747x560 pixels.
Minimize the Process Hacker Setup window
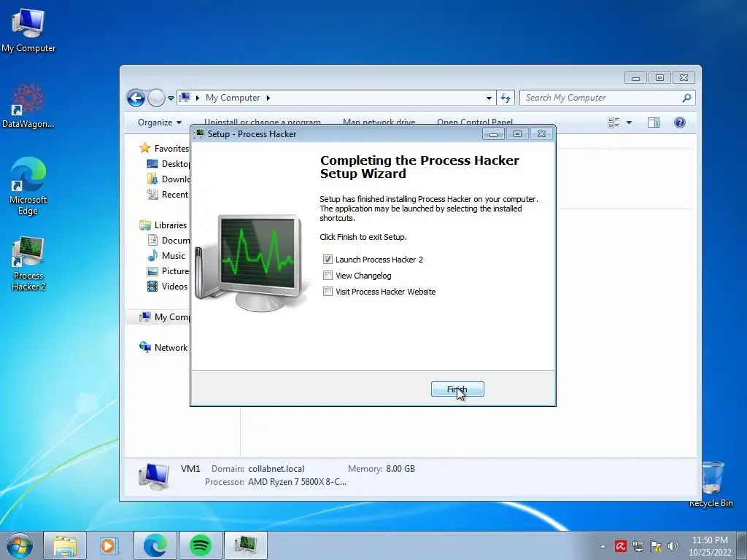[494, 134]
